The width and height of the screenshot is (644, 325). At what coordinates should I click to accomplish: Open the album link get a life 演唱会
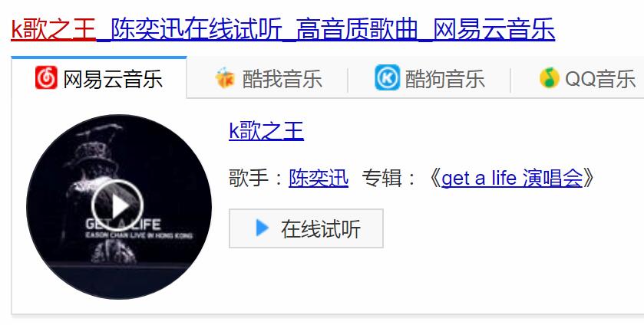512,178
